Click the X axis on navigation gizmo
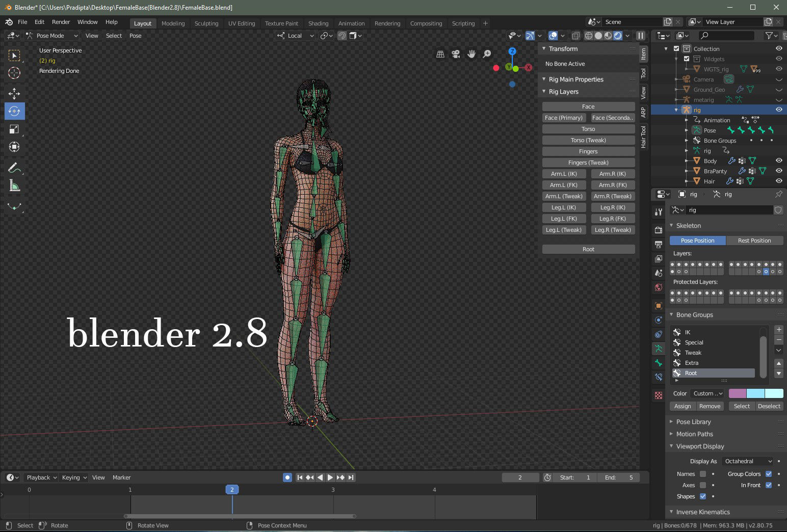This screenshot has height=532, width=787. click(x=529, y=67)
